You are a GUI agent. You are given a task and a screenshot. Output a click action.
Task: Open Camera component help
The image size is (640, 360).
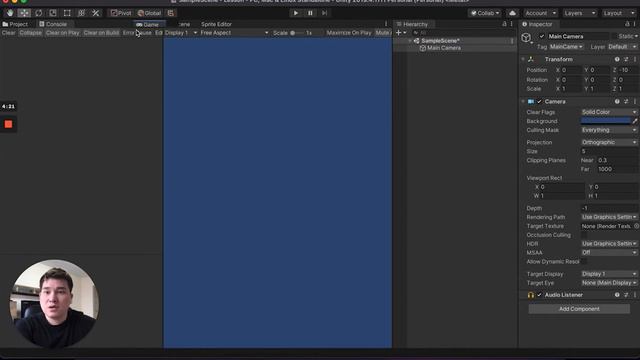point(617,101)
